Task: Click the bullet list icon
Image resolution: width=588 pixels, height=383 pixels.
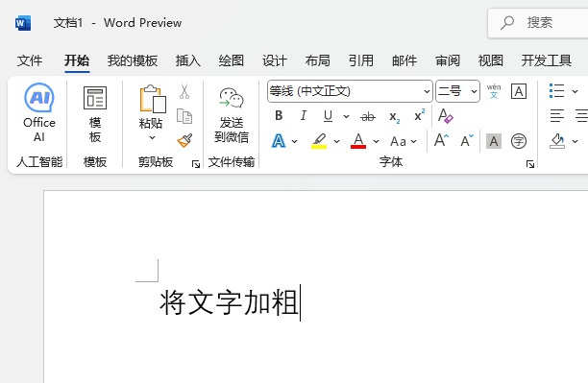Action: point(556,91)
